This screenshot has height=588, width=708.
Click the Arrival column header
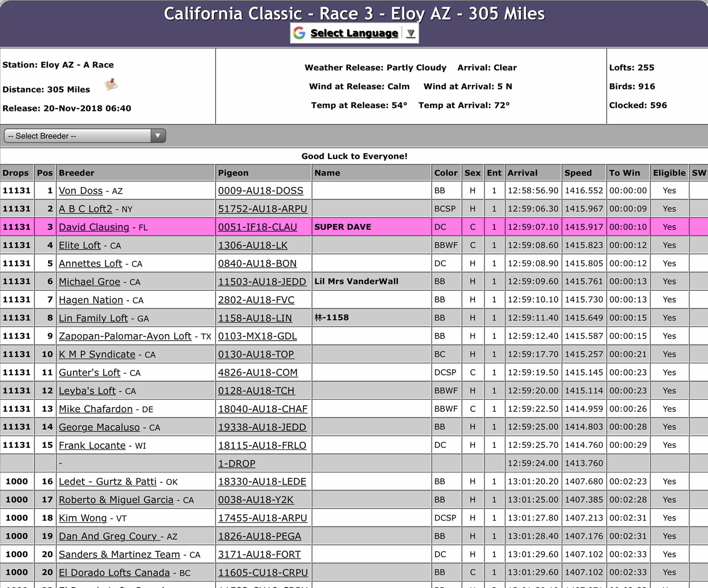click(x=522, y=173)
